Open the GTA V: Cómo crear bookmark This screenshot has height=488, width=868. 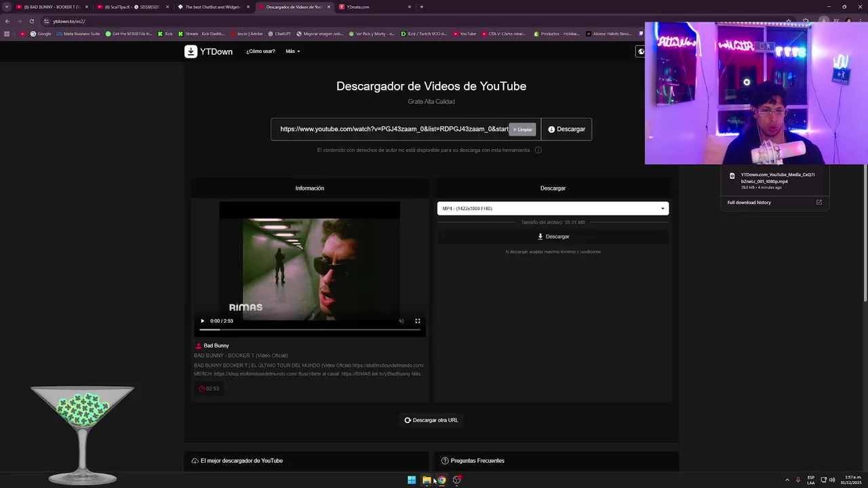tap(504, 33)
